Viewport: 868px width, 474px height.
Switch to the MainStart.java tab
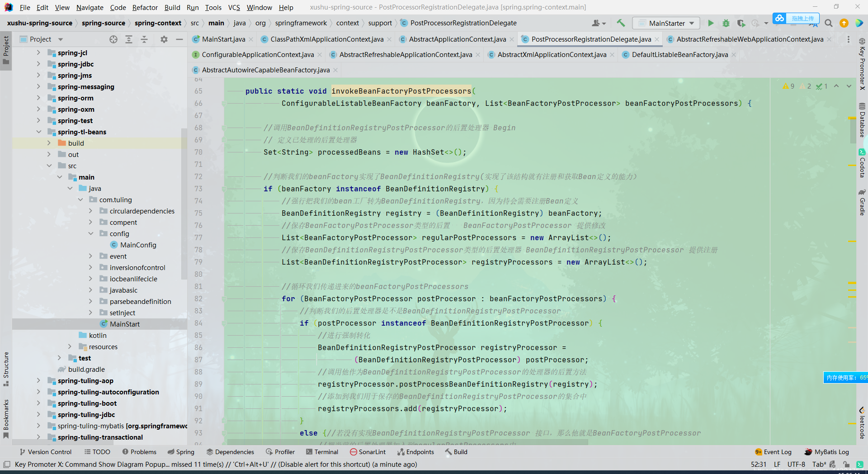[x=223, y=39]
